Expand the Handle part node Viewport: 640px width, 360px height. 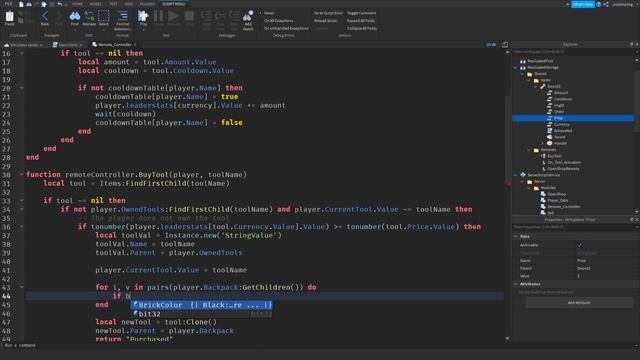pyautogui.click(x=543, y=143)
